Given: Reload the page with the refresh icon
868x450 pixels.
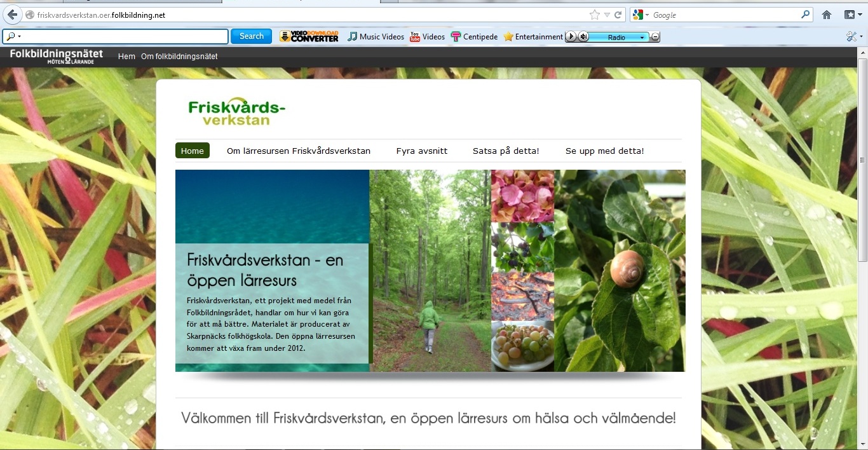Looking at the screenshot, I should [x=618, y=15].
